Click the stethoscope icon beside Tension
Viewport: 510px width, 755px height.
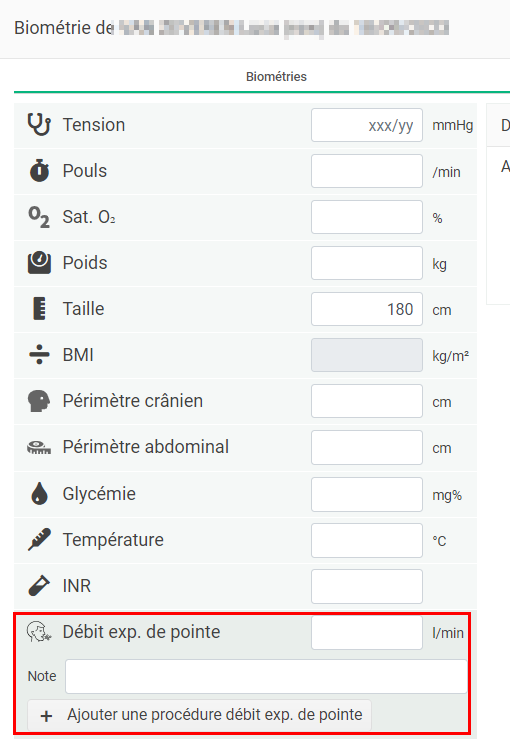39,125
